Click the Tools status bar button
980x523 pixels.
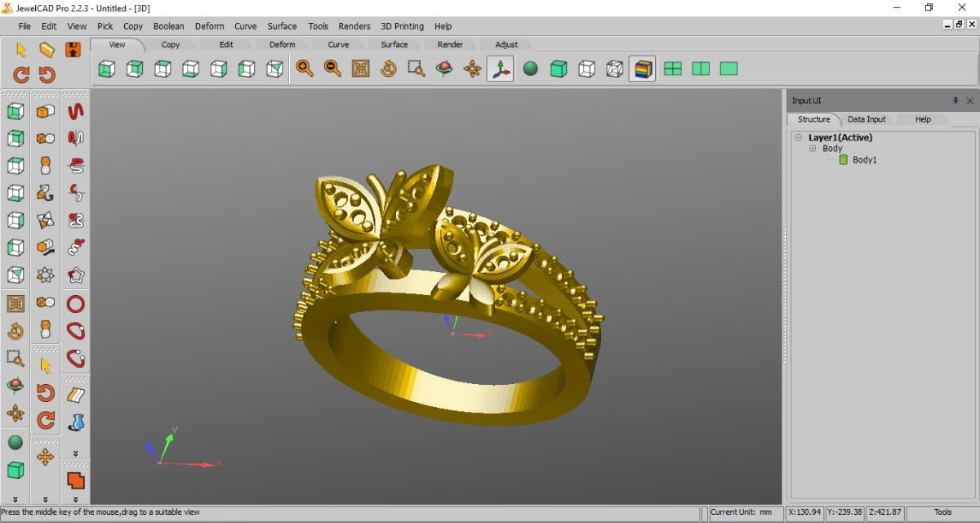(943, 512)
